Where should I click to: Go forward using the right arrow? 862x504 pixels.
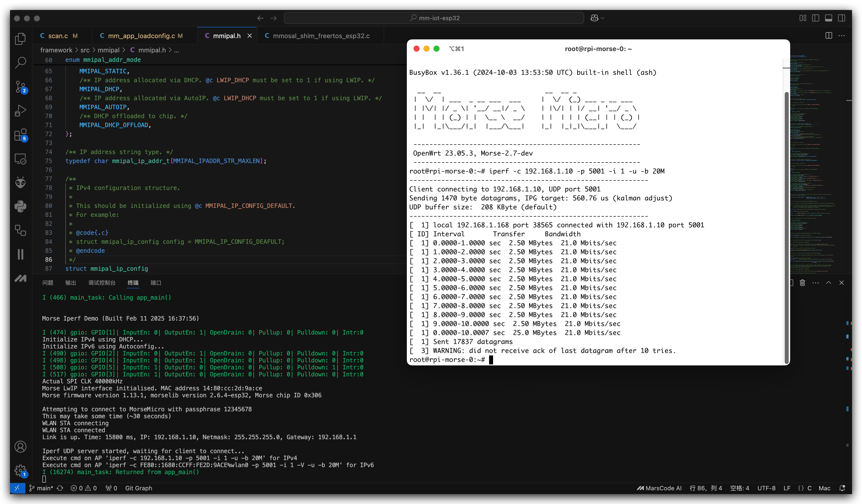click(x=273, y=18)
